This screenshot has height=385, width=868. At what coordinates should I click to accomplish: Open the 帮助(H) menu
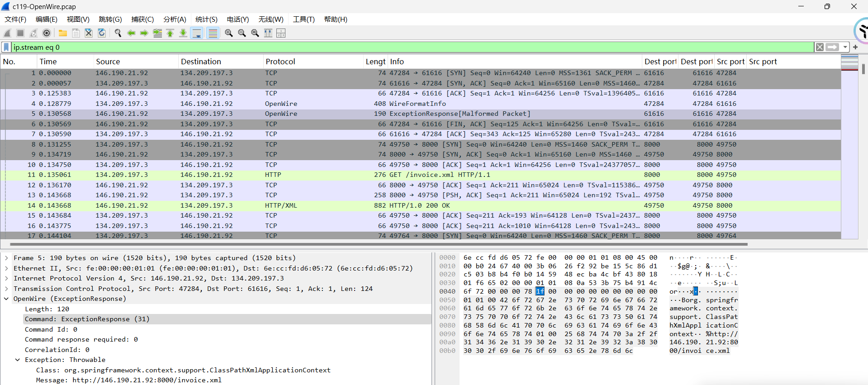point(336,19)
